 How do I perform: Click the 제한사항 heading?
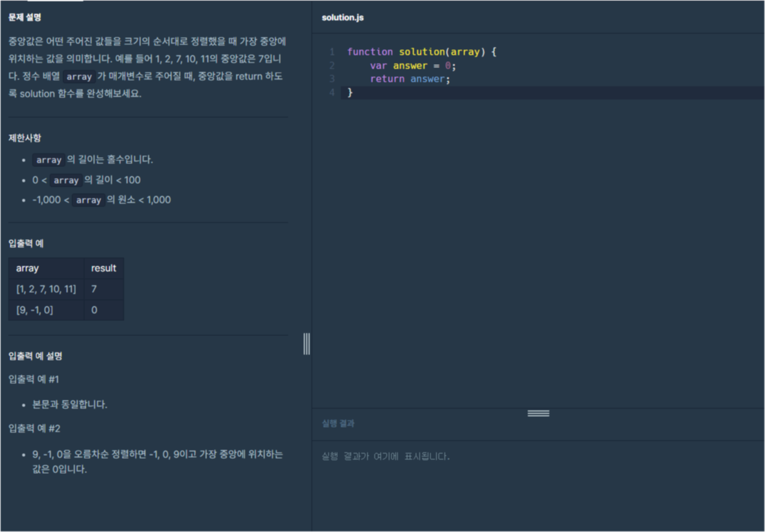[x=25, y=138]
